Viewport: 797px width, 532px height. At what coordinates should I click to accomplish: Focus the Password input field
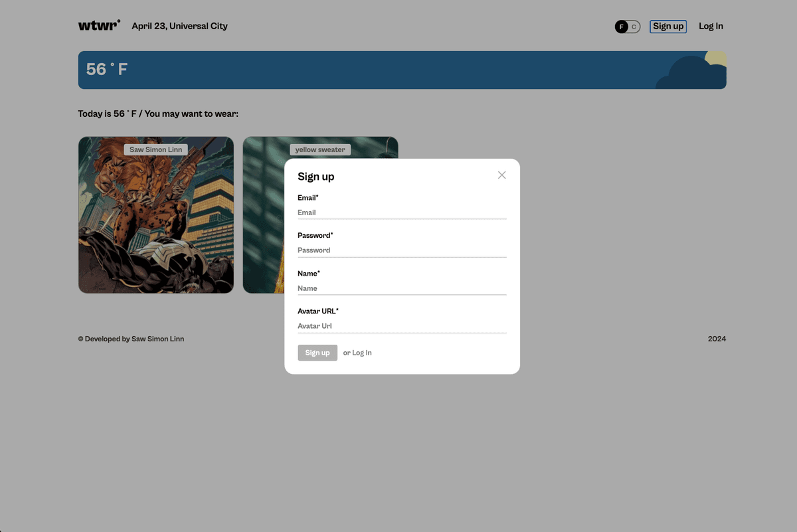pos(402,250)
